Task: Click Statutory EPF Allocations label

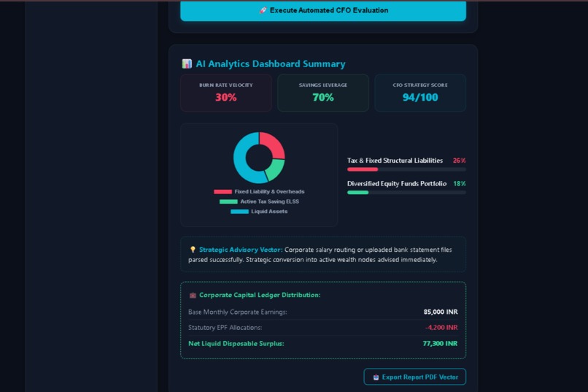Action: click(x=225, y=328)
